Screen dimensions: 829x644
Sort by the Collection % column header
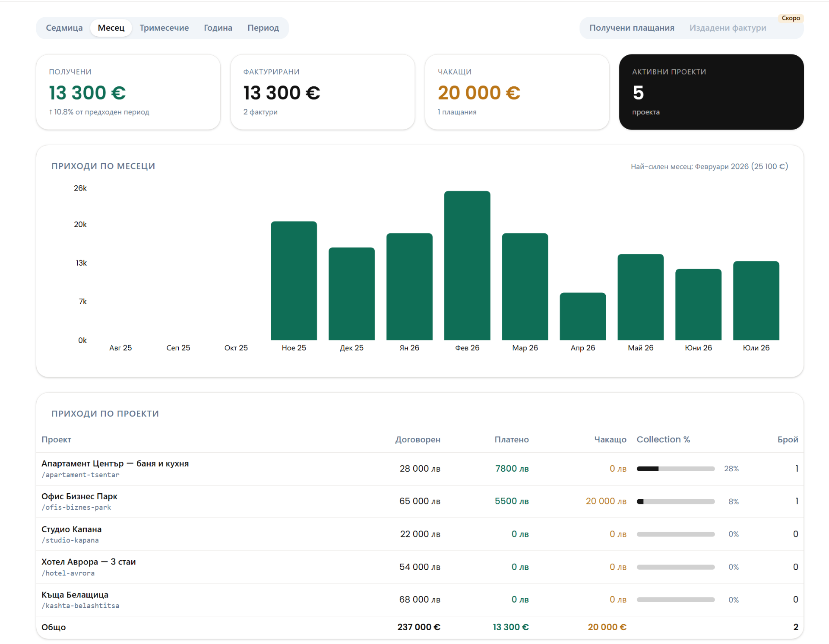point(663,440)
